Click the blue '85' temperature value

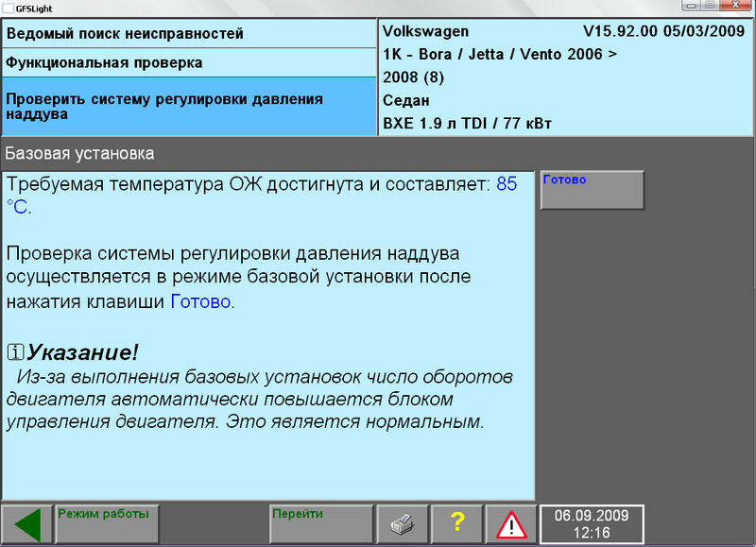click(x=507, y=184)
